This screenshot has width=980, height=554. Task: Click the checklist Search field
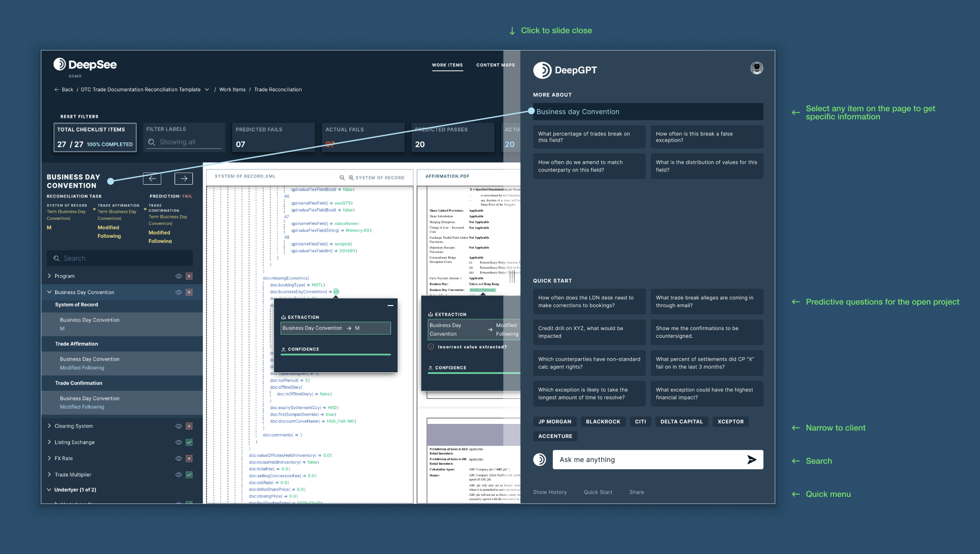tap(120, 258)
